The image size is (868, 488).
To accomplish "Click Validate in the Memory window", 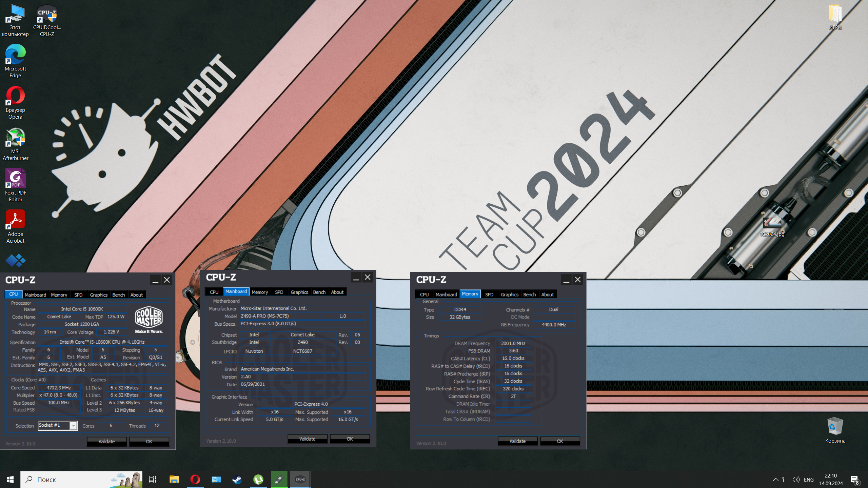I will 518,441.
